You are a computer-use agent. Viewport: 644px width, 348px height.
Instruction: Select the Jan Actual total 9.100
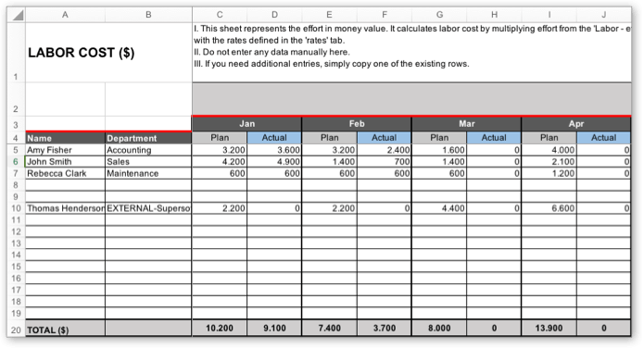click(274, 328)
